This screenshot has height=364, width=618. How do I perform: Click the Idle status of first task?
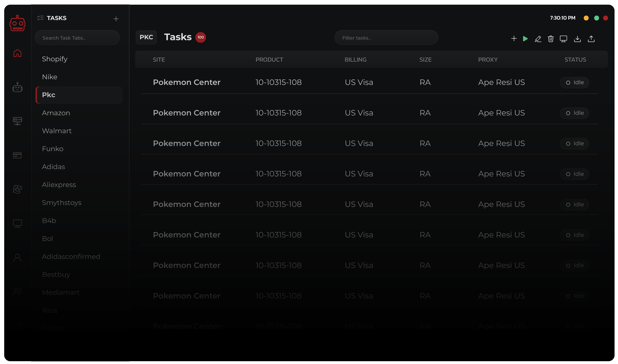[x=574, y=82]
